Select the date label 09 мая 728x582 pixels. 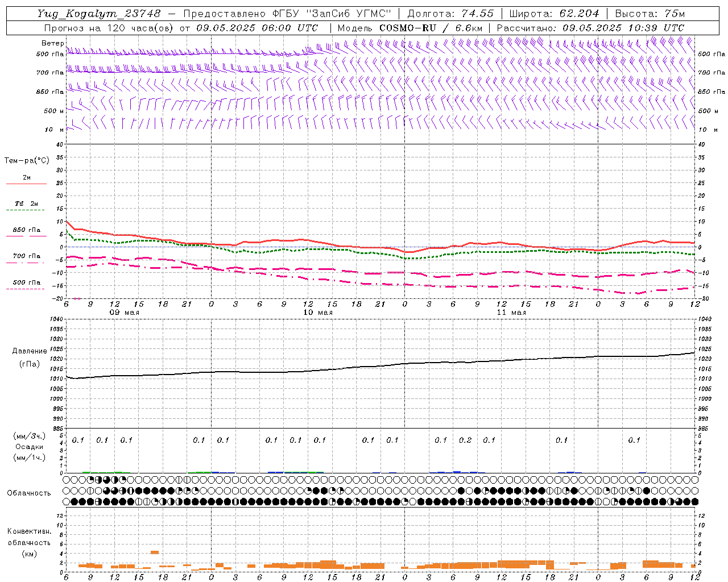tap(124, 313)
